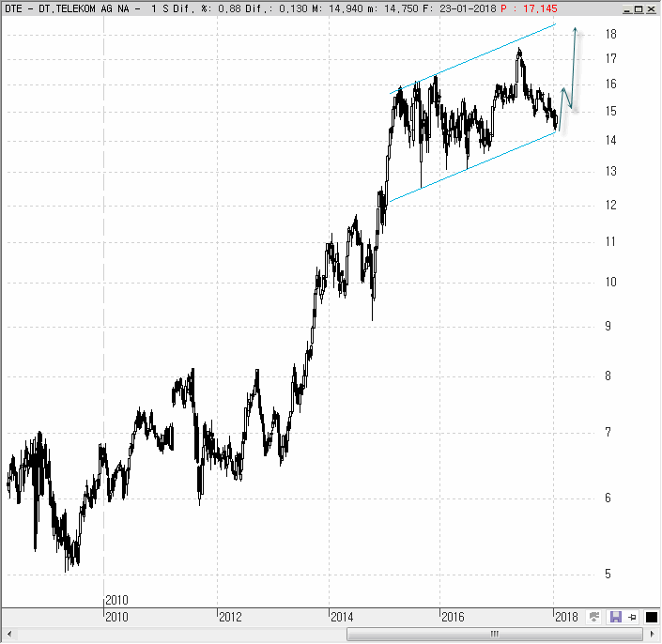Click the horizontal scrollbar thumb

click(x=495, y=634)
